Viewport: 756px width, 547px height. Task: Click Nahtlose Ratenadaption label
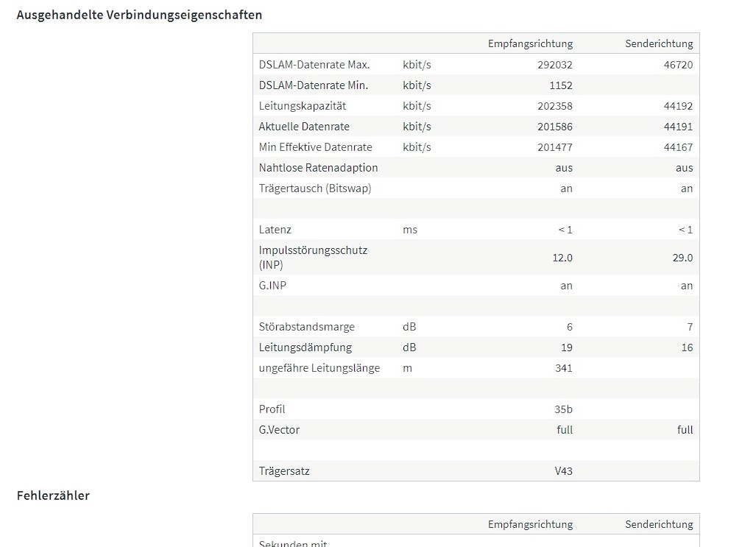click(318, 168)
